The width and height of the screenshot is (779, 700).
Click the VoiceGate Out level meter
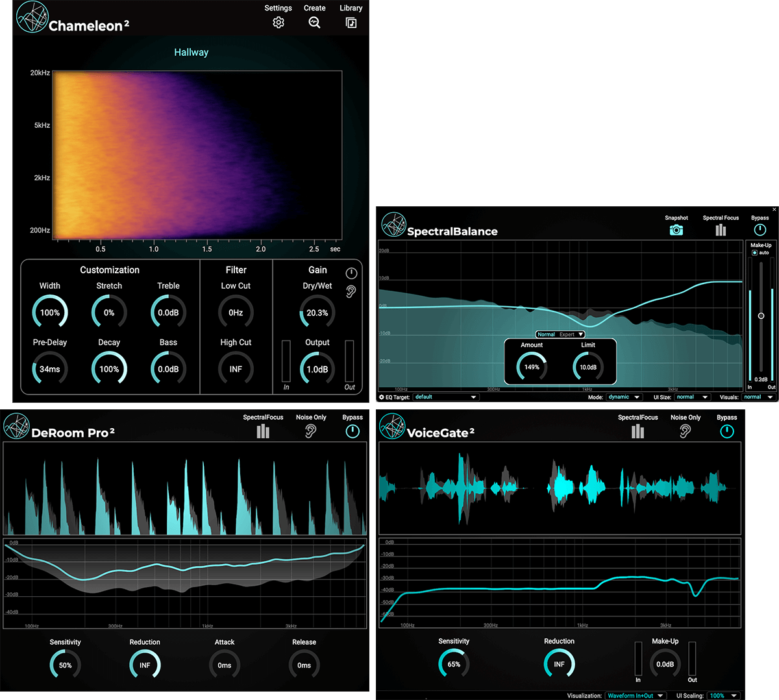(x=692, y=659)
